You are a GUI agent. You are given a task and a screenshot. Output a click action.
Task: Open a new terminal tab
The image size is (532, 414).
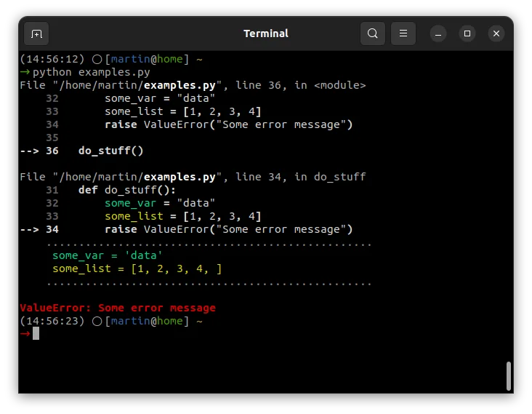tap(36, 33)
